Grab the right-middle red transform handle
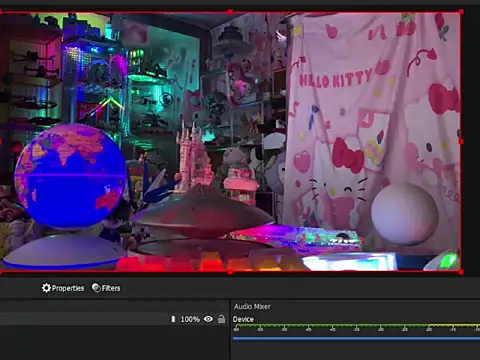The height and width of the screenshot is (360, 480). (461, 142)
